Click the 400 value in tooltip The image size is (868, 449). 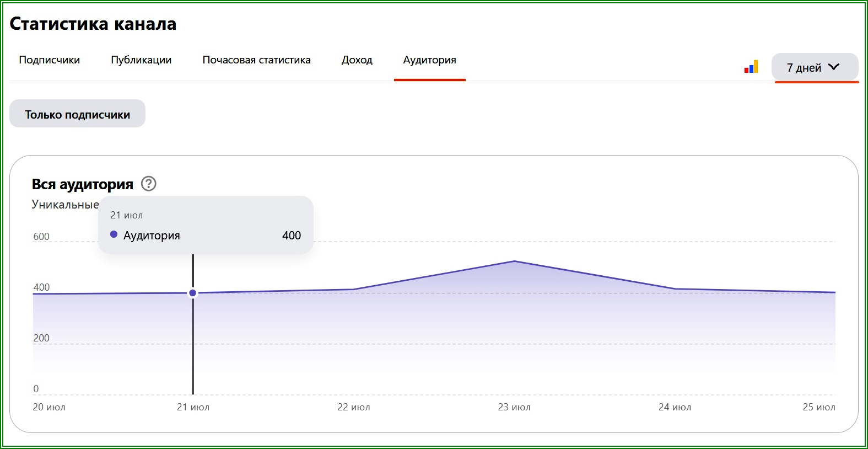click(292, 236)
